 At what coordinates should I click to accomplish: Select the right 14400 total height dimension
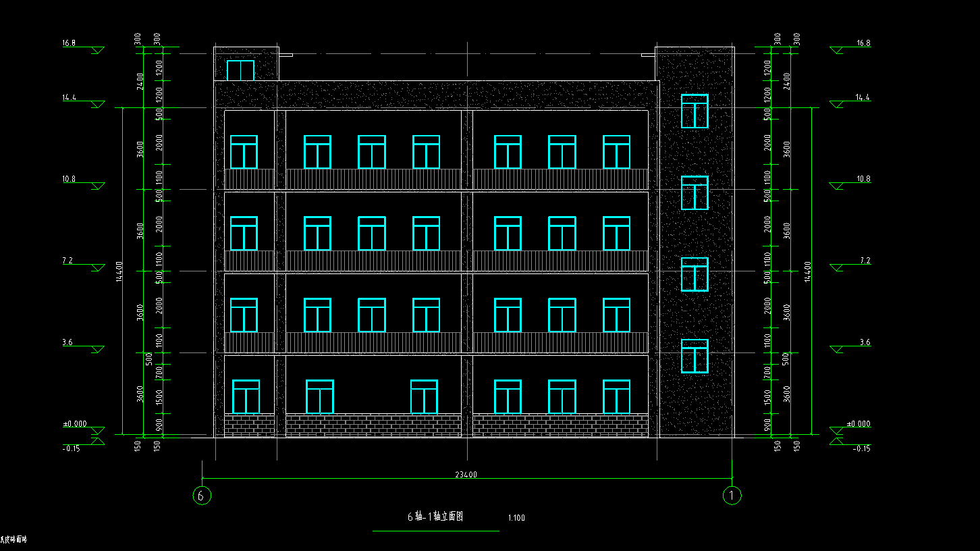click(x=807, y=271)
